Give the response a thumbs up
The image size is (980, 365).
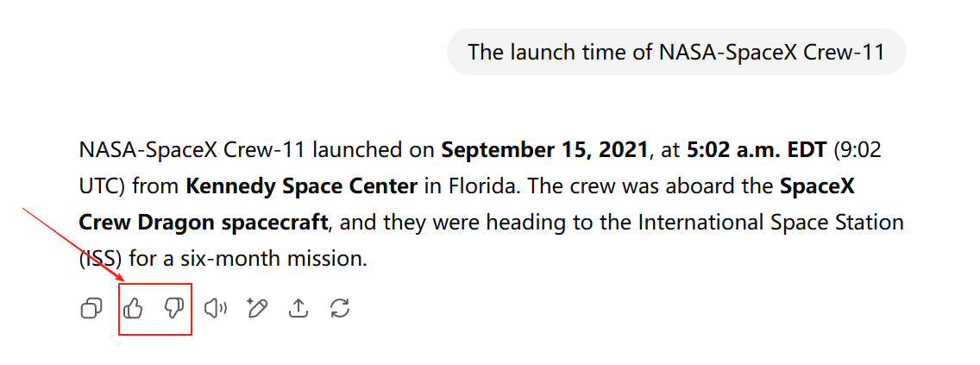pyautogui.click(x=134, y=308)
